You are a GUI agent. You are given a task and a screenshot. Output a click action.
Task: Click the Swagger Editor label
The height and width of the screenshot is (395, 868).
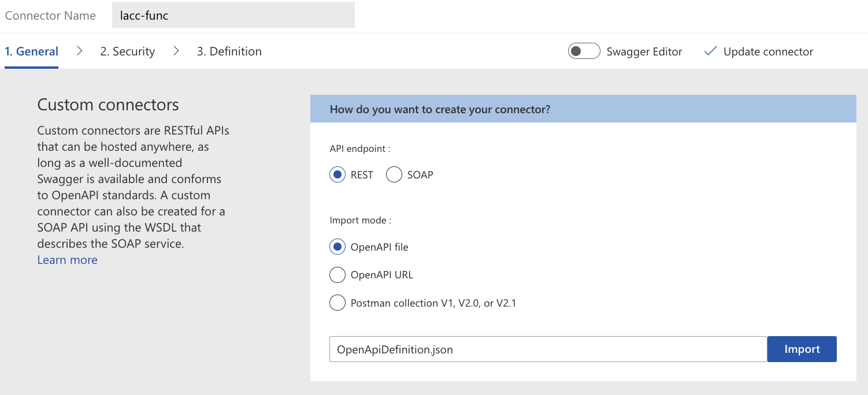(x=644, y=51)
